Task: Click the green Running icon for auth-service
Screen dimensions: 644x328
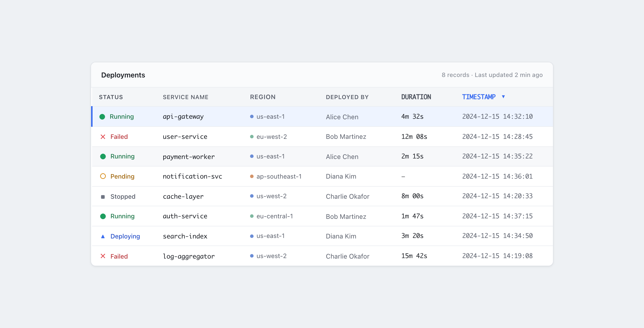Action: [x=103, y=216]
